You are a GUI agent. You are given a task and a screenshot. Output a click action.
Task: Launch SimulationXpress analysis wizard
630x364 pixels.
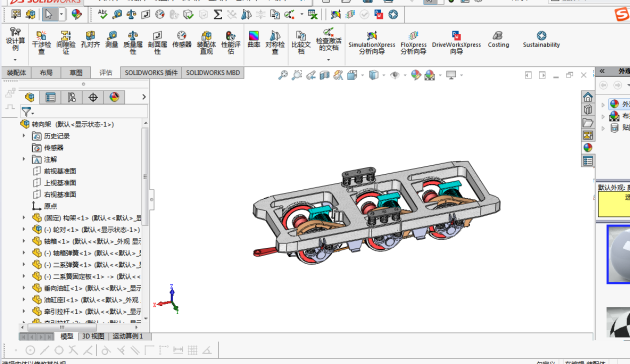(x=372, y=42)
